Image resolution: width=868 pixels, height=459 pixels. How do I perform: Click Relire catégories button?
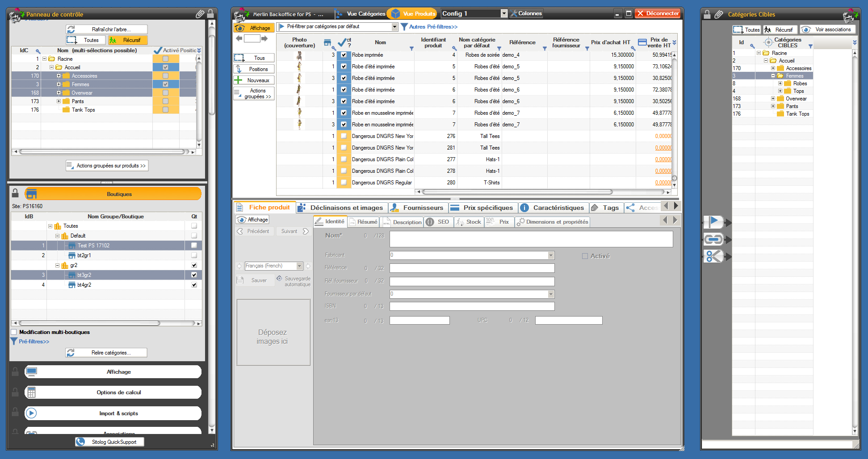click(x=106, y=353)
